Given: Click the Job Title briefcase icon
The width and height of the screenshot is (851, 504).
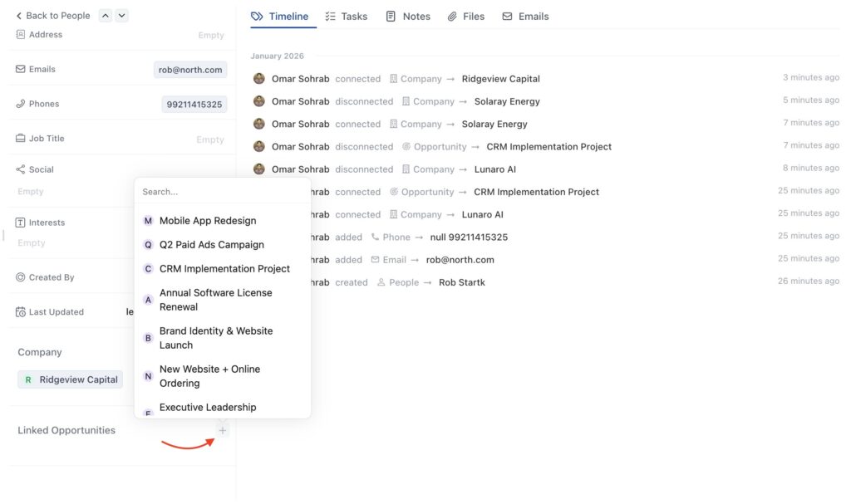Looking at the screenshot, I should [21, 139].
